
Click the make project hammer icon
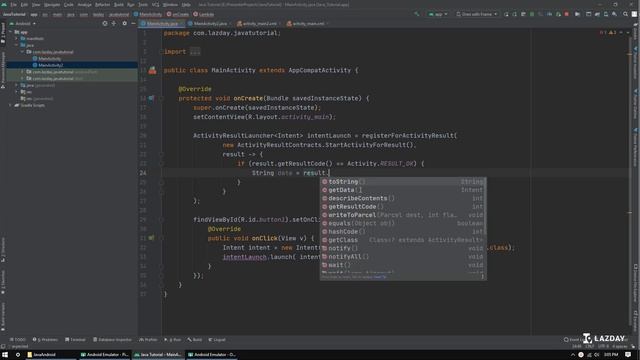[x=416, y=14]
